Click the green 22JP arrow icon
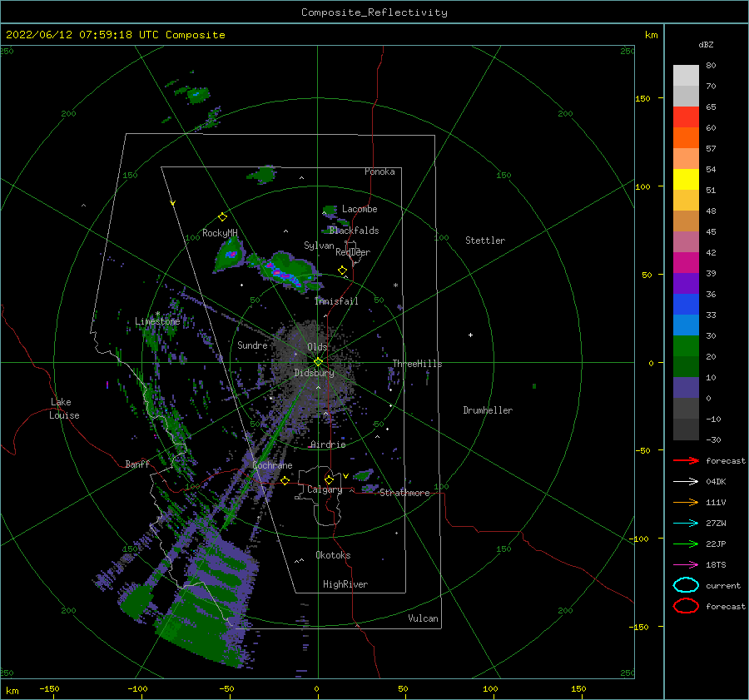Viewport: 749px width, 700px height. pyautogui.click(x=686, y=544)
